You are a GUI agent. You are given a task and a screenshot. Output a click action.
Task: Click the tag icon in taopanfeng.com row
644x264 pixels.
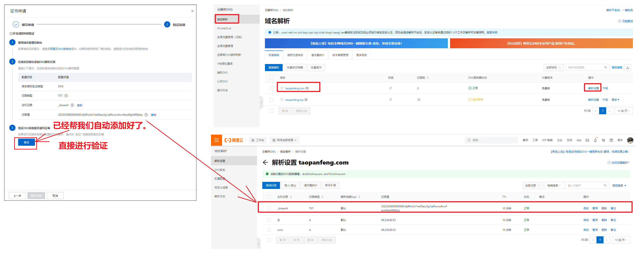[x=391, y=88]
